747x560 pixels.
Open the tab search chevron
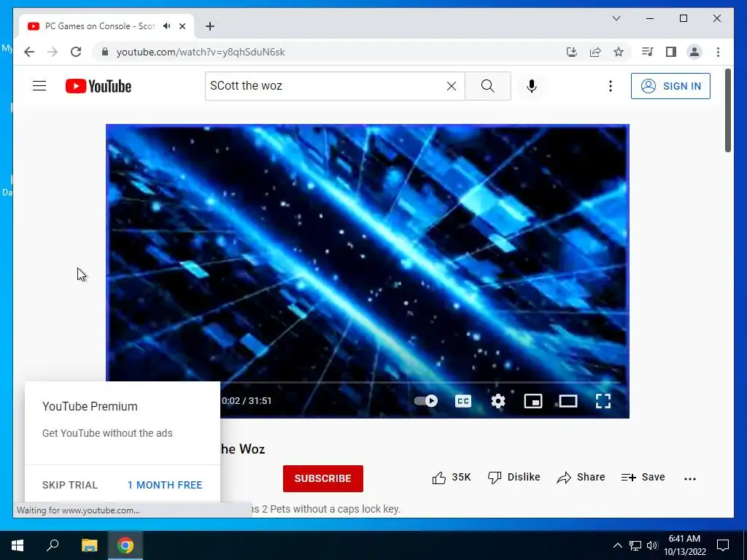coord(616,18)
